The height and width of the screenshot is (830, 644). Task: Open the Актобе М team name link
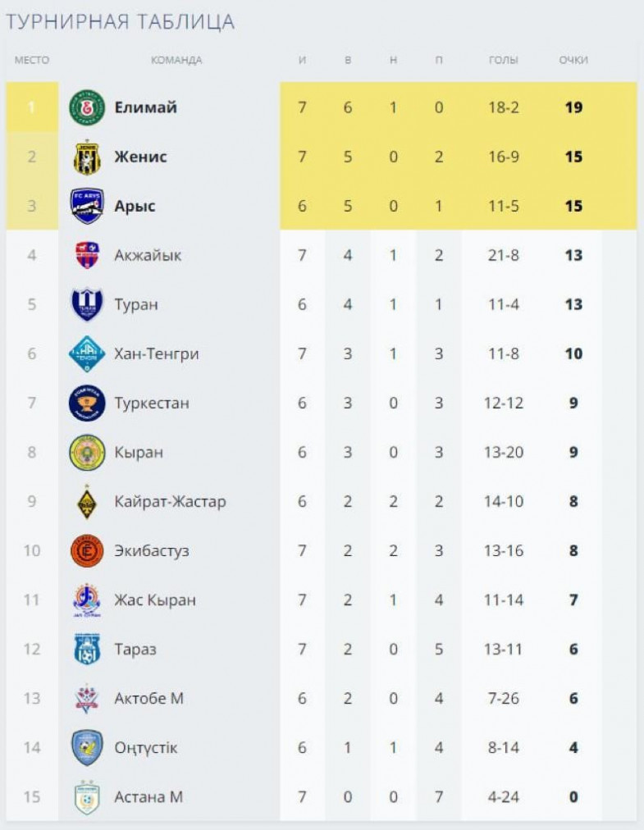point(148,699)
